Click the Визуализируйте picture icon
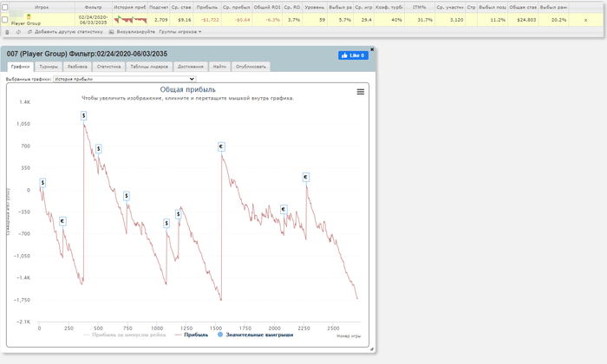This screenshot has height=364, width=607. [112, 32]
